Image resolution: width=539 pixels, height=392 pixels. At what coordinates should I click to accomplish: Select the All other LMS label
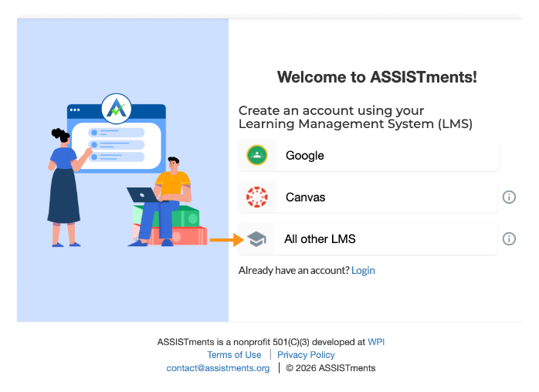click(x=320, y=238)
